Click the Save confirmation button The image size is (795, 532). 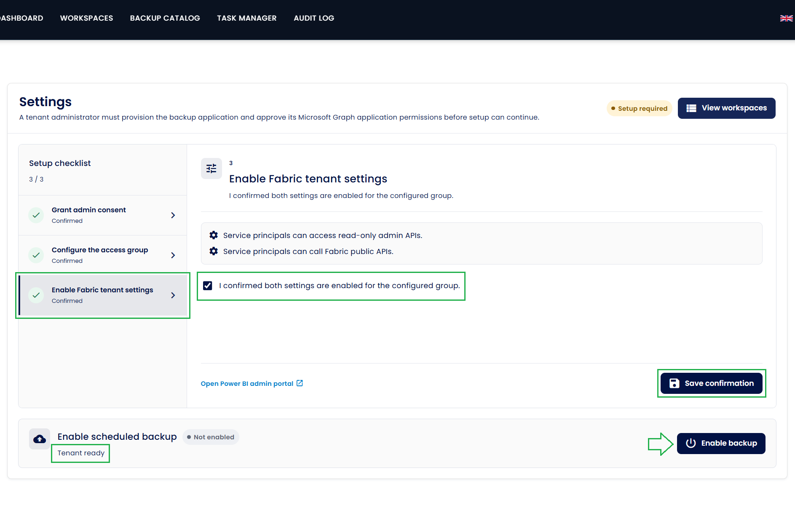(x=711, y=383)
